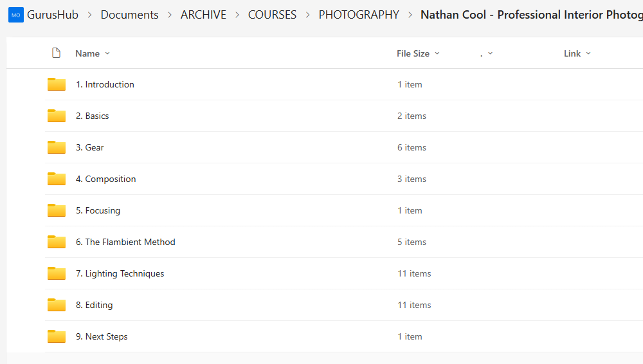Select the GurusHub site name
This screenshot has height=364, width=643.
pyautogui.click(x=53, y=15)
